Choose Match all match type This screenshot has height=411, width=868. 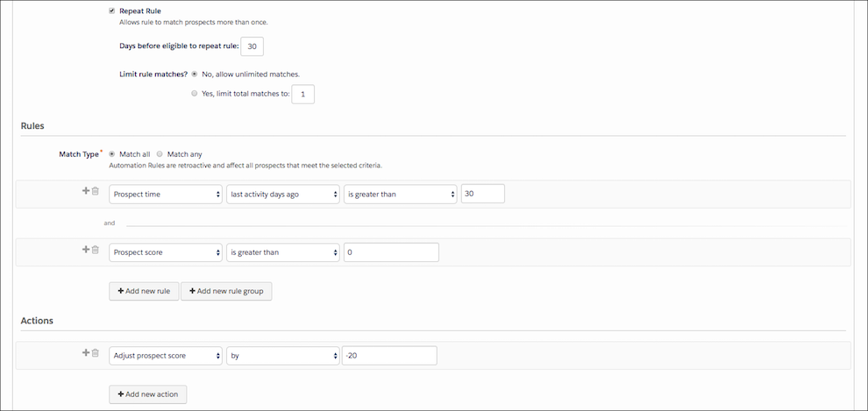coord(112,154)
